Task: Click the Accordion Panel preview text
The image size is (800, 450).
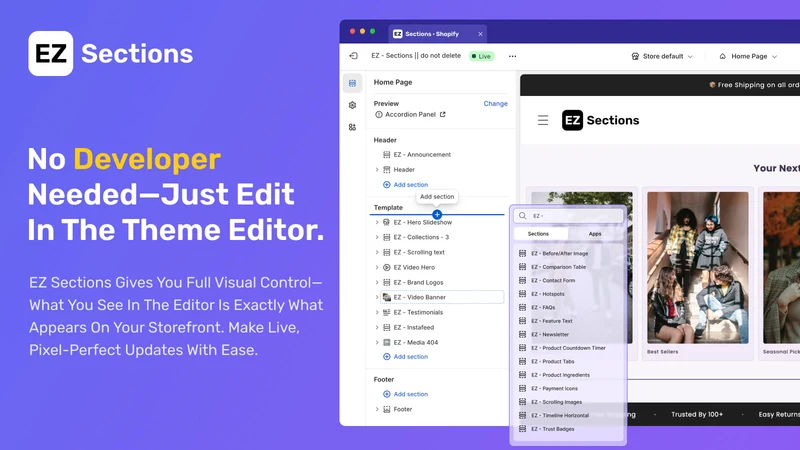Action: click(410, 114)
